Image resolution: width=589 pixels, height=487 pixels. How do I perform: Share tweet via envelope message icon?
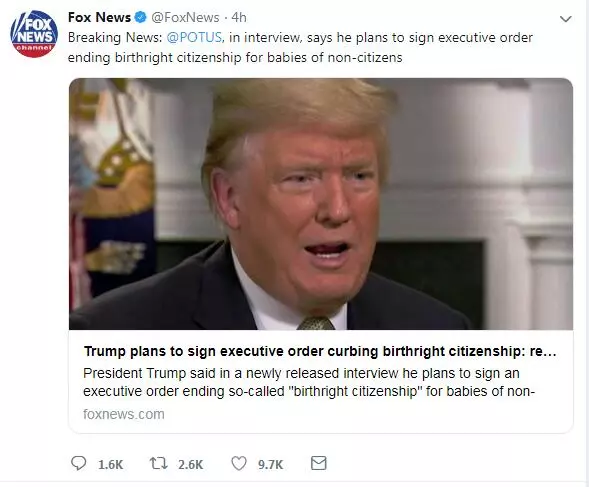point(319,463)
